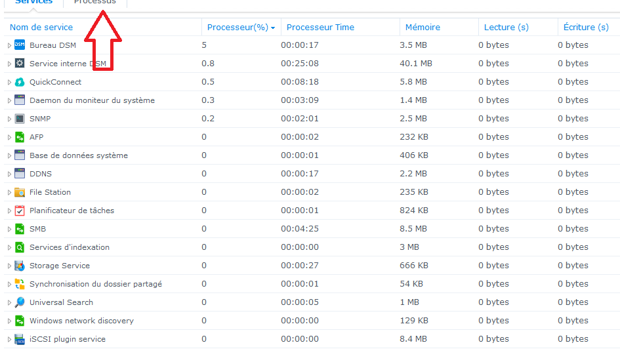Click the 129 KB memory value
Screen dimensions: 620x364
pos(414,321)
